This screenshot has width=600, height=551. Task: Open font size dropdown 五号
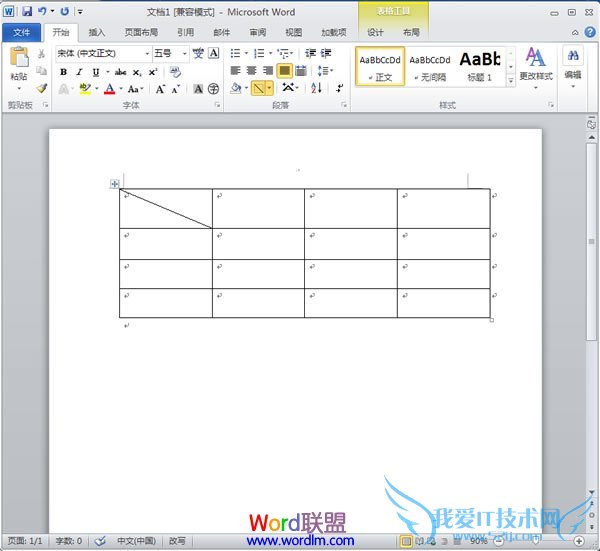(x=184, y=54)
